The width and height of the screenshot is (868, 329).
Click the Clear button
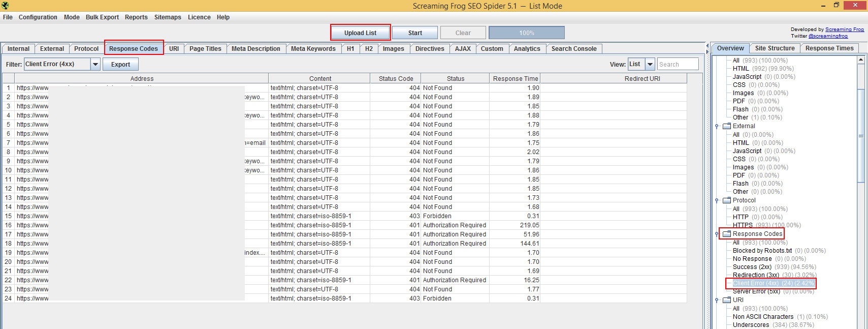pos(463,33)
